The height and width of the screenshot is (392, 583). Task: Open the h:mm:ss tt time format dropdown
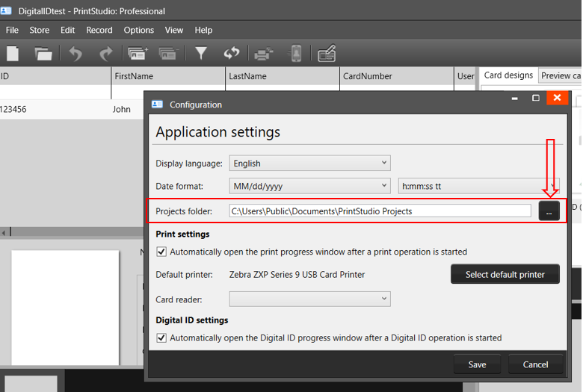point(478,186)
